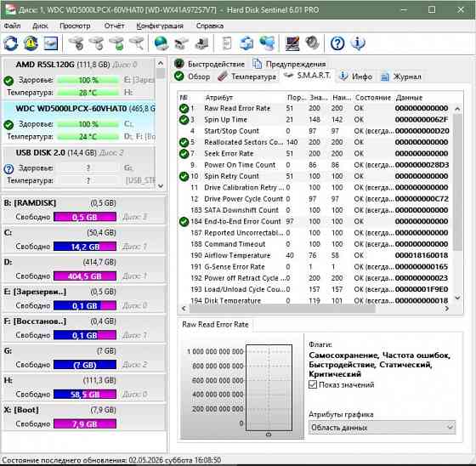Click the Атрибут column header

point(219,98)
